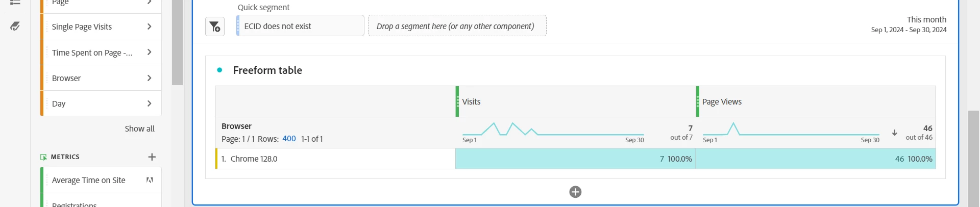The width and height of the screenshot is (980, 207).
Task: Click the ECID does not exist segment
Action: [300, 26]
